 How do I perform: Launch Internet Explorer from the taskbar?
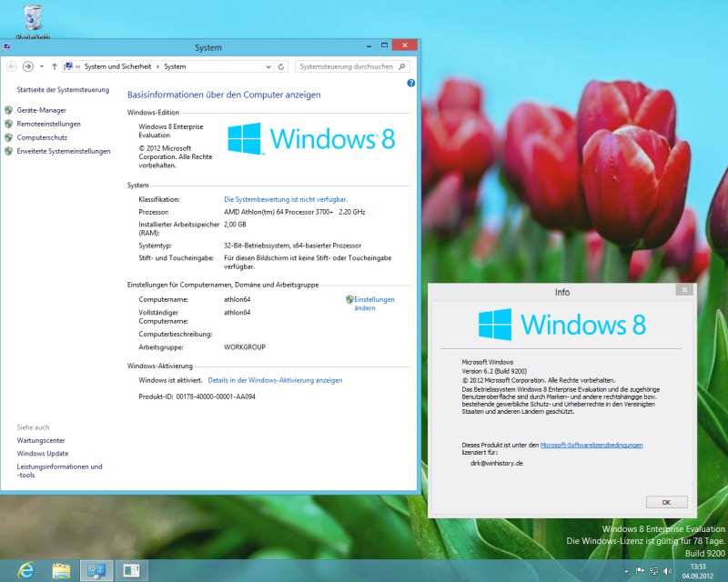(x=26, y=570)
